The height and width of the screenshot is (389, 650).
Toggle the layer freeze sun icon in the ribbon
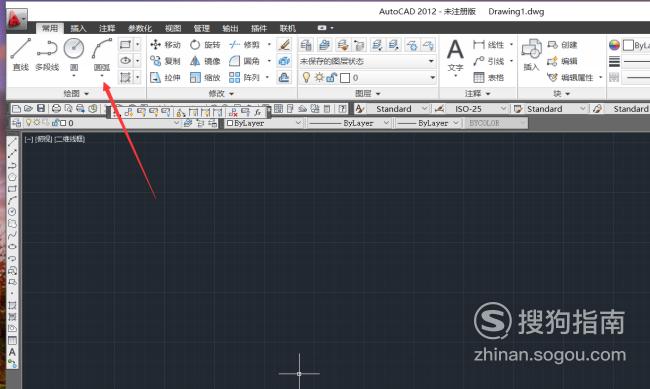coord(319,78)
